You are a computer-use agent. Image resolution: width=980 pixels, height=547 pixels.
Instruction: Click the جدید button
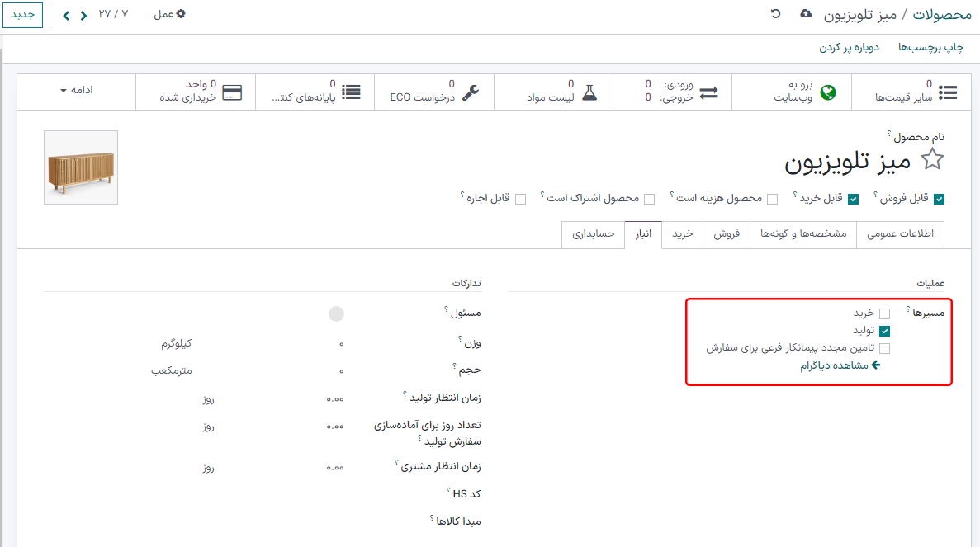click(x=22, y=14)
